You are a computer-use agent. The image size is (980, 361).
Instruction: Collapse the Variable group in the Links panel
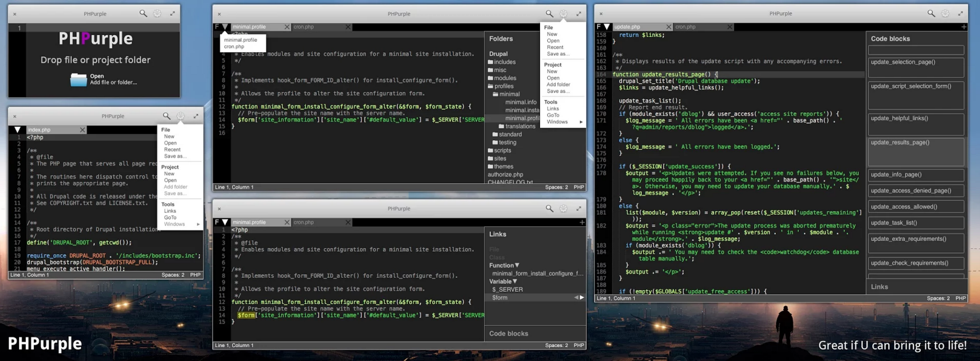click(x=515, y=282)
